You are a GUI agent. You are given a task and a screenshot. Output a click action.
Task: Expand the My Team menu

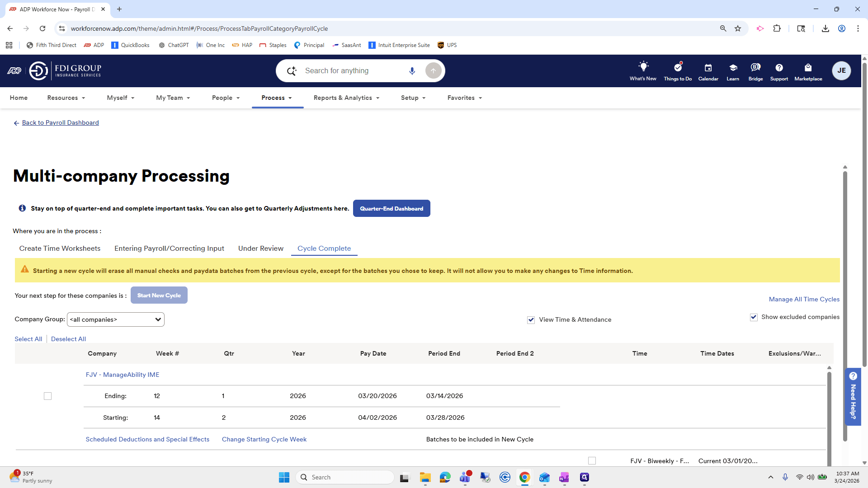click(x=173, y=98)
